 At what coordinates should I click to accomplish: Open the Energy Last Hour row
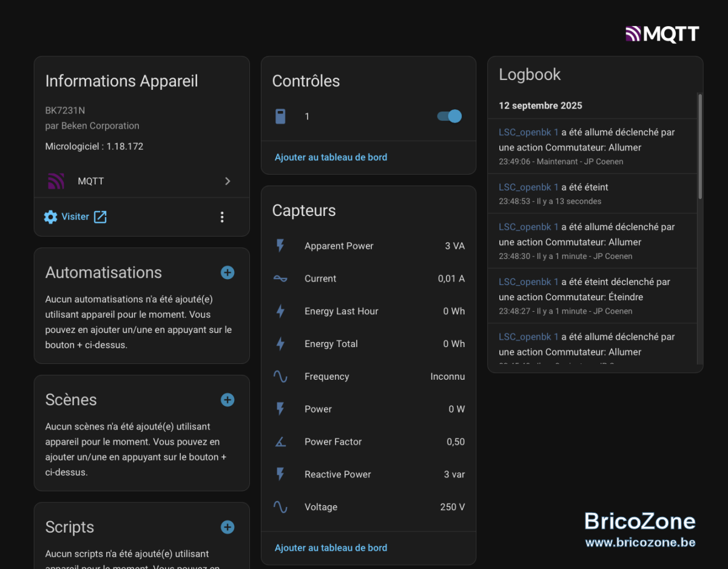click(x=369, y=311)
